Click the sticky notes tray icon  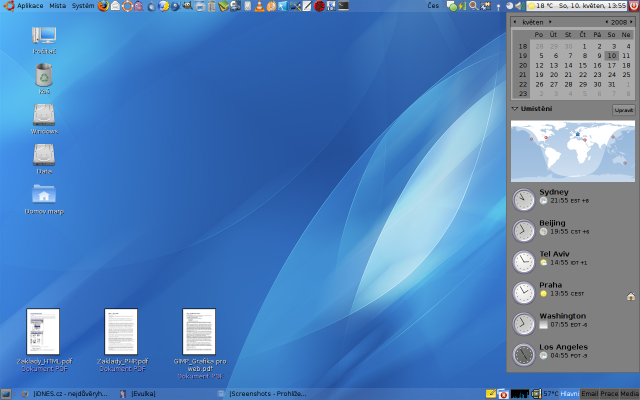coord(491,394)
